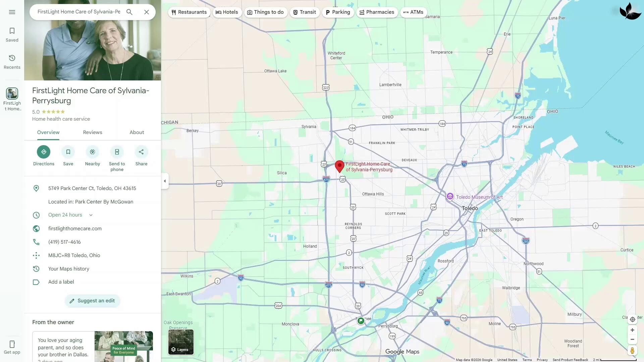
Task: Open firstlighthomecare.com website
Action: pos(75,229)
